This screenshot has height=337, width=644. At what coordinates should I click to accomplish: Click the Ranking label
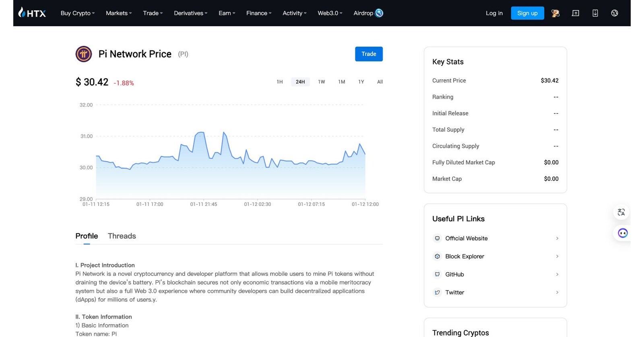pos(443,97)
